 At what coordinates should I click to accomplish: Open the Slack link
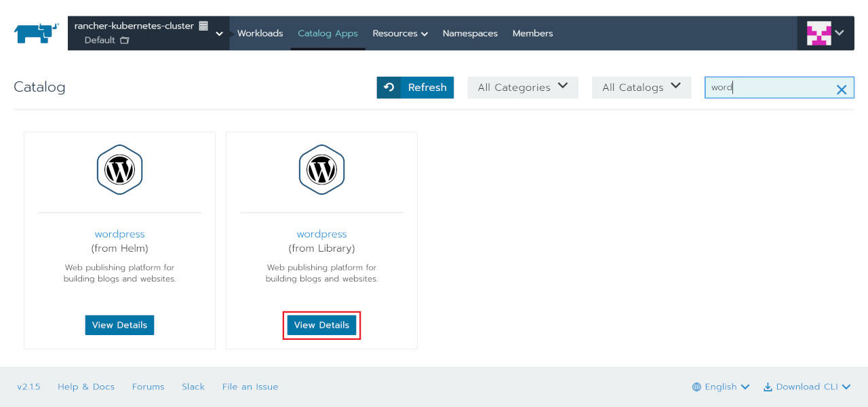point(193,387)
